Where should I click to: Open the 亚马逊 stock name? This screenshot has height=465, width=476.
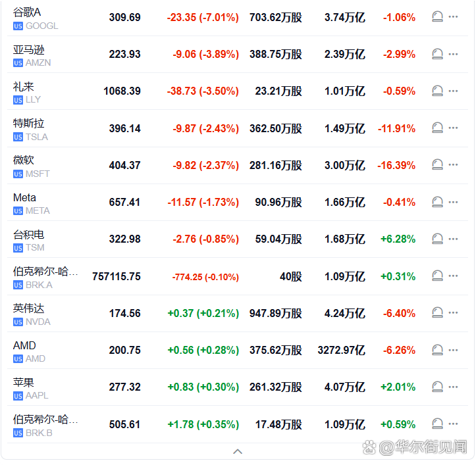[28, 49]
